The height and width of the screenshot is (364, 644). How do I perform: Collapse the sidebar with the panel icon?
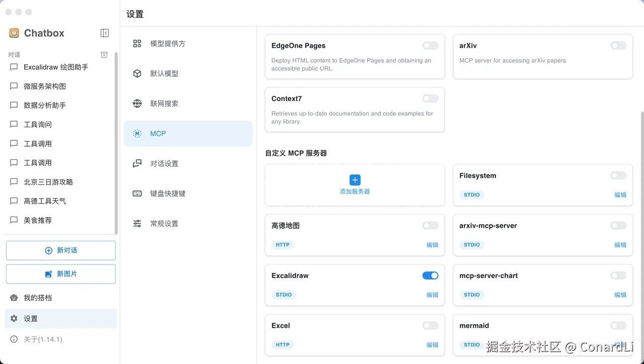click(x=105, y=33)
